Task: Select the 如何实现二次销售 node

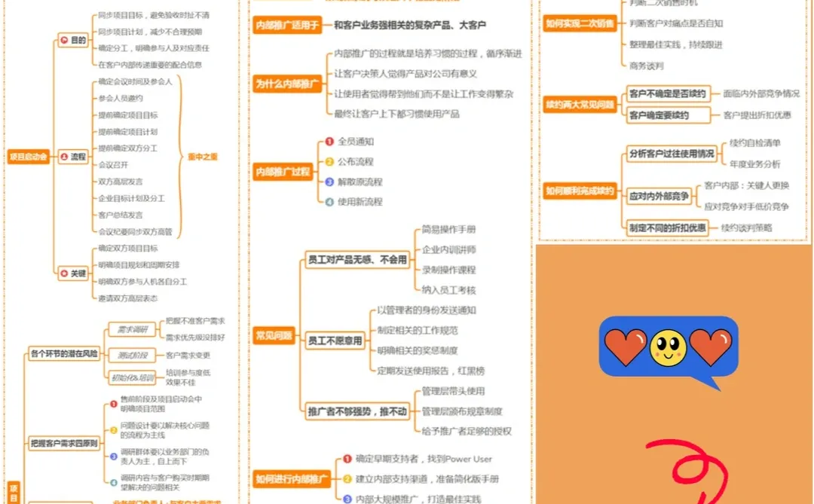Action: tap(579, 23)
